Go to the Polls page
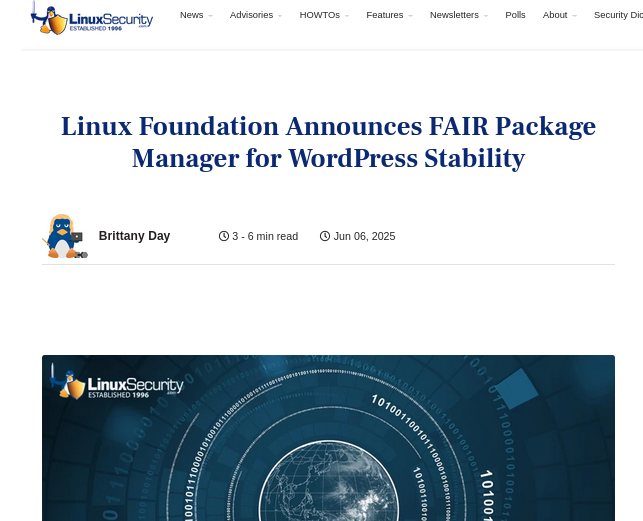The image size is (643, 521). pyautogui.click(x=515, y=15)
